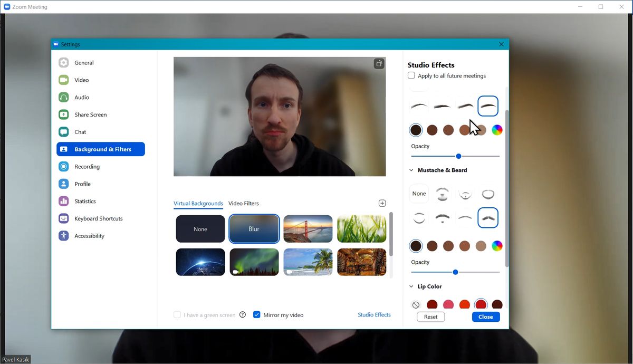633x364 pixels.
Task: Add a new virtual background image
Action: [382, 203]
